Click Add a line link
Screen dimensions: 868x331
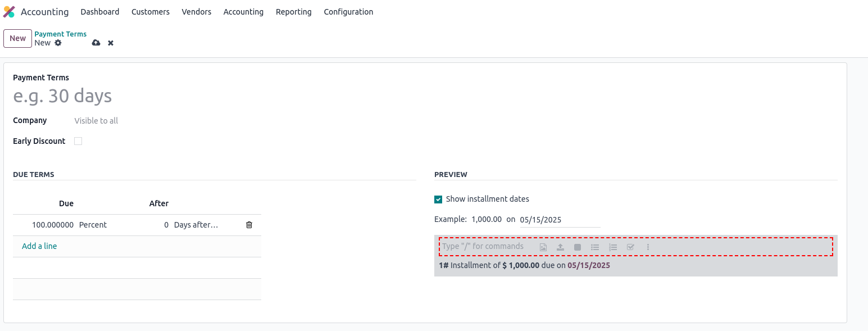click(39, 246)
